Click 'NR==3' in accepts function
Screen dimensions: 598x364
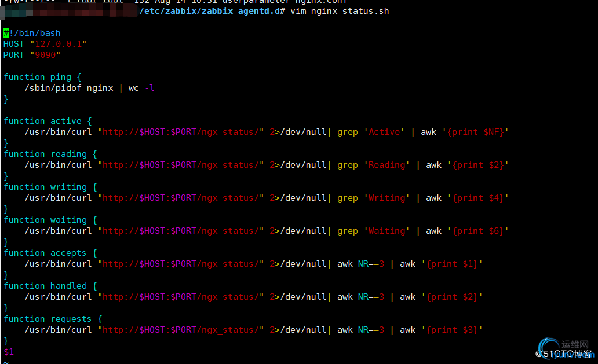click(371, 264)
